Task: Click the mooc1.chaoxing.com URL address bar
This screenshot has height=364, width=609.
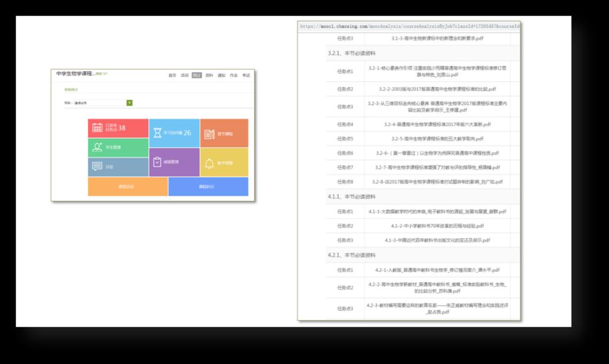Action: pos(409,27)
